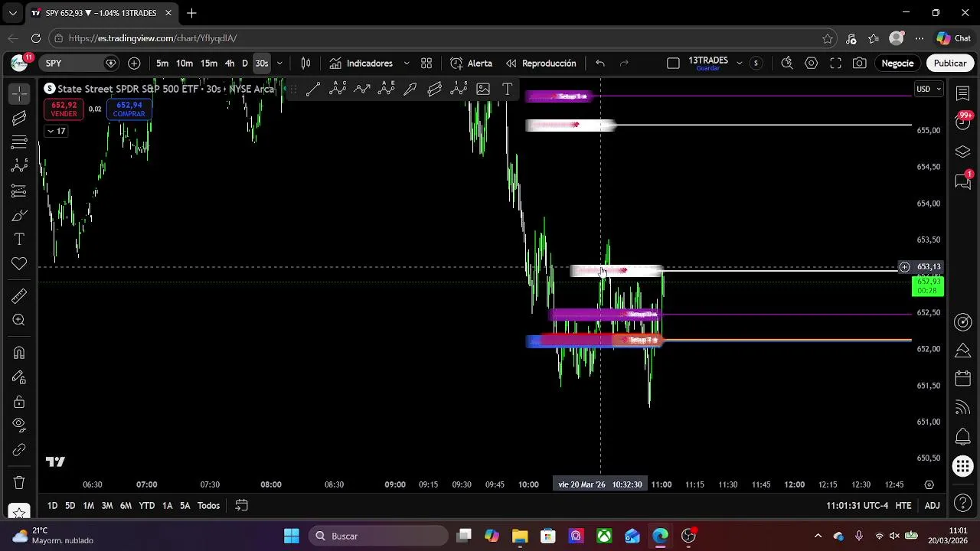Open the apps grid button in right sidebar
The height and width of the screenshot is (551, 980).
(x=963, y=466)
